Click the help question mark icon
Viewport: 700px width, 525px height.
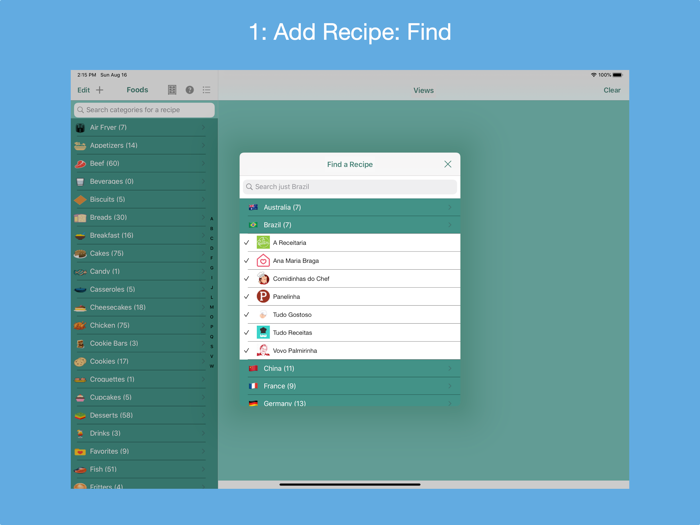coord(190,90)
